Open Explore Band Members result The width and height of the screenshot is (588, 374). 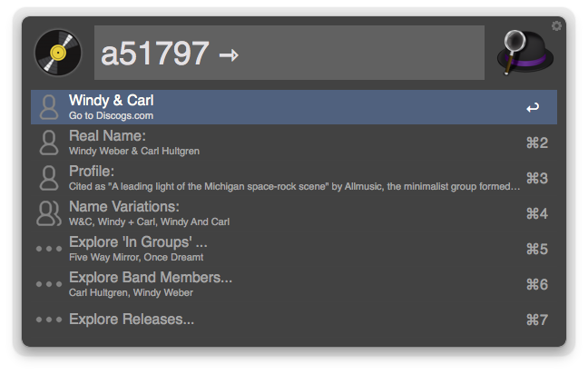(272, 284)
